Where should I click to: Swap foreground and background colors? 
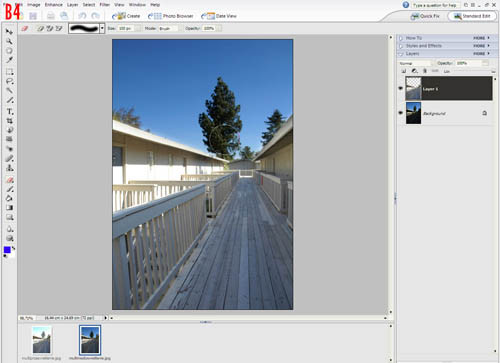(14, 248)
